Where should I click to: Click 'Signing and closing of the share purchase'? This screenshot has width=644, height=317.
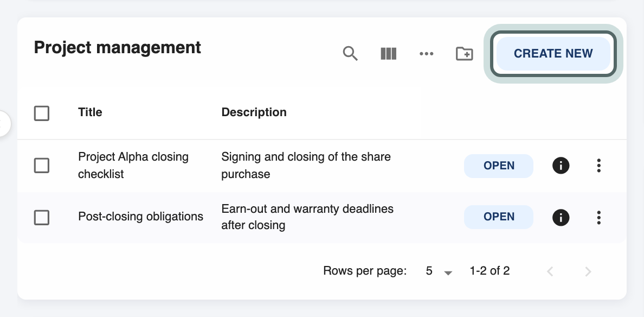tap(306, 165)
